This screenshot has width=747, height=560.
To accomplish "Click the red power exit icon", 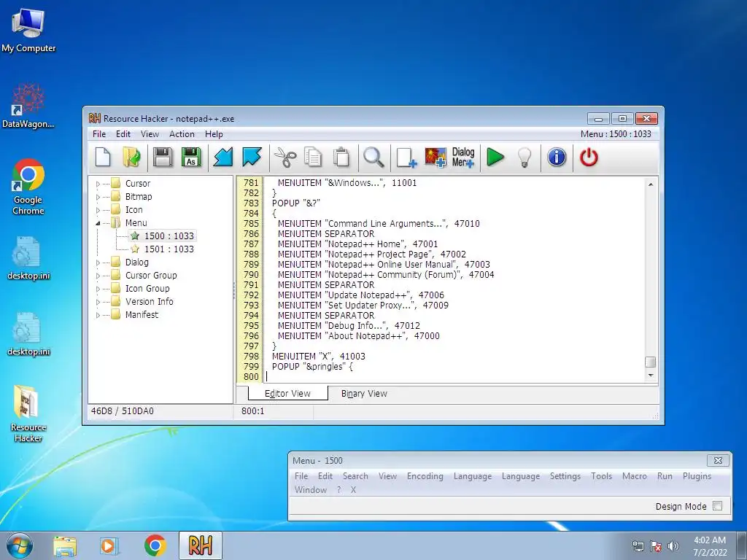I will (x=589, y=157).
